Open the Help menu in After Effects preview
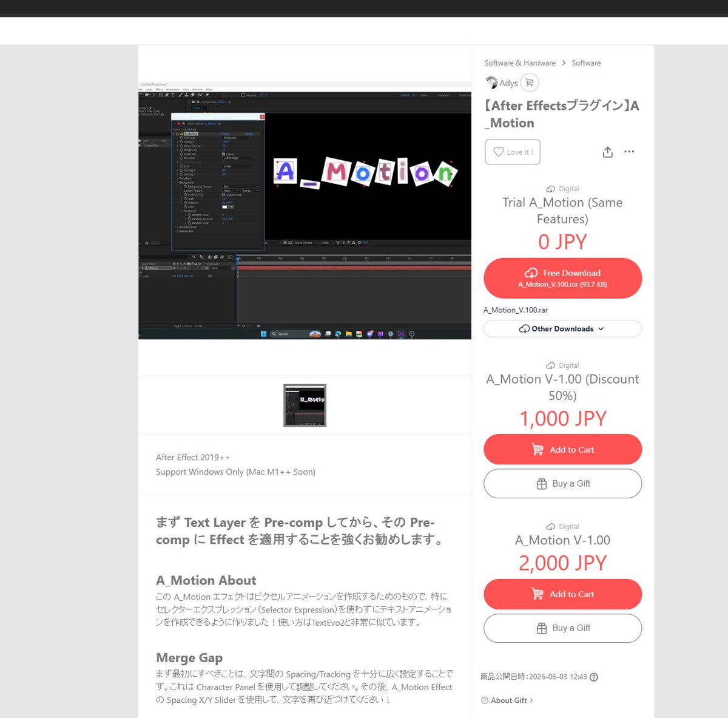Screen dimensions: 728x718 (x=209, y=89)
